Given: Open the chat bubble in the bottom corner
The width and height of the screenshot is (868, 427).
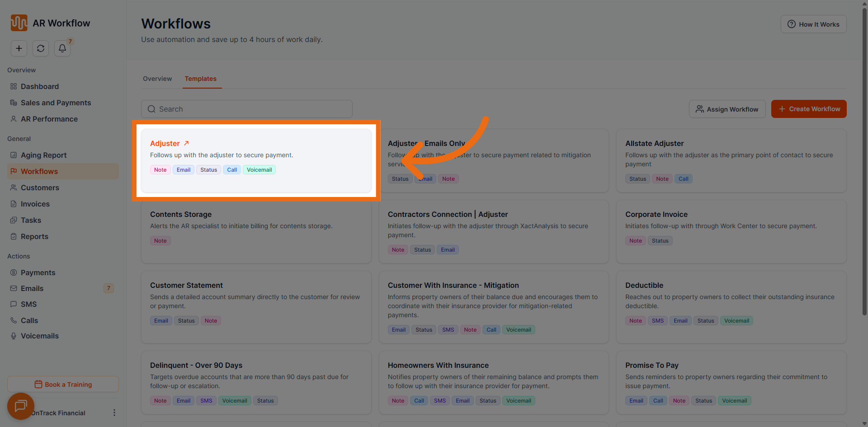Looking at the screenshot, I should (x=20, y=406).
